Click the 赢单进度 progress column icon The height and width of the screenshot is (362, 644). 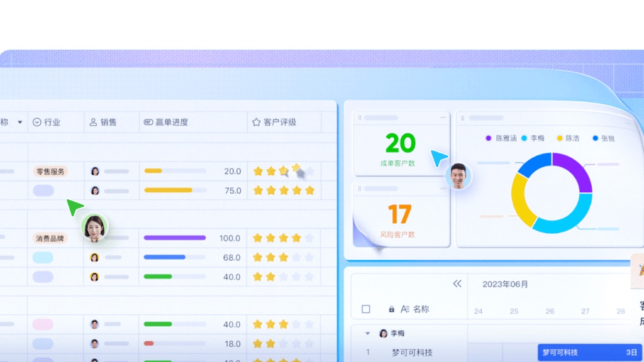148,122
